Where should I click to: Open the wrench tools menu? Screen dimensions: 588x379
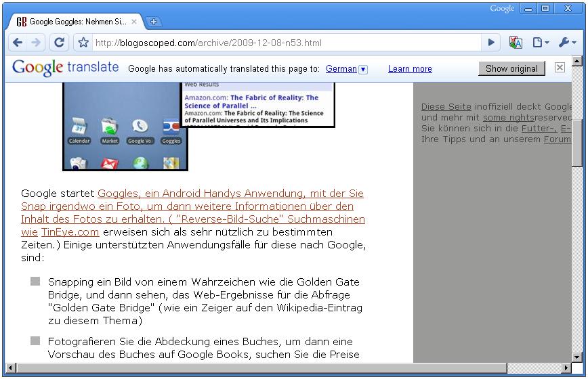(567, 43)
